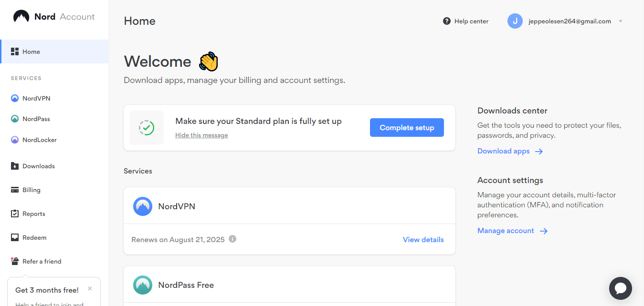Screen dimensions: 644x306
Task: Open Home in the sidebar
Action: [x=31, y=51]
